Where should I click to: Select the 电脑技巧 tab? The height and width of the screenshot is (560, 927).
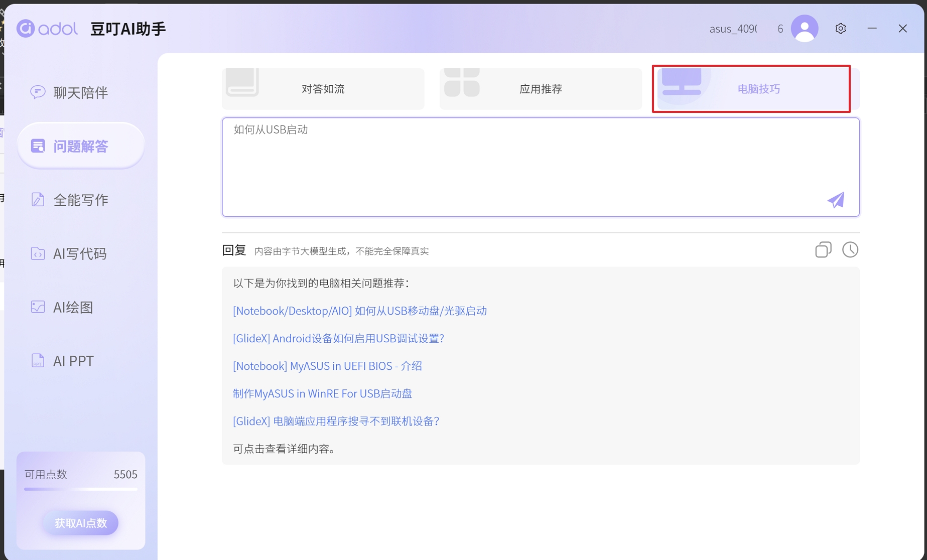pos(758,89)
